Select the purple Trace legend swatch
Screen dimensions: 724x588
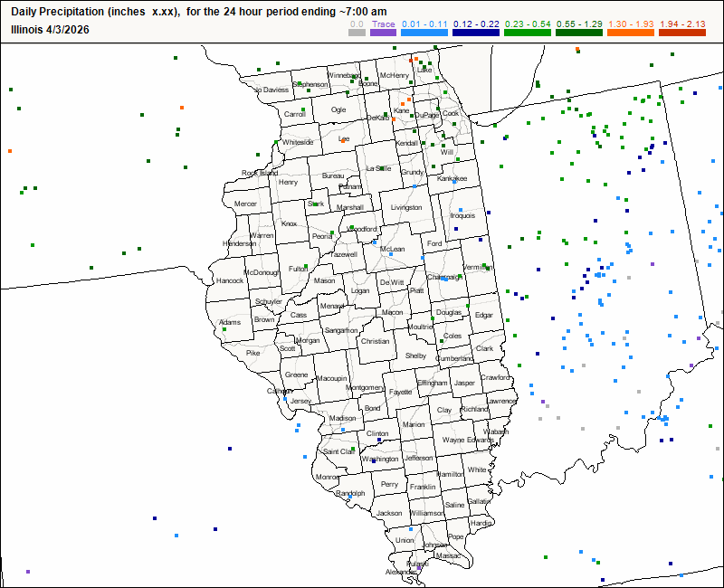pos(383,33)
